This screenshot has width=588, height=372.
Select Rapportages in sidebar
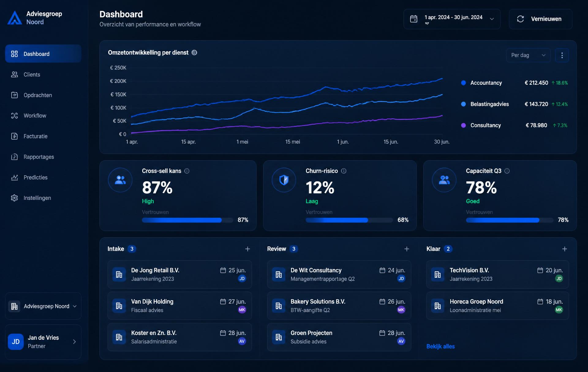coord(43,157)
